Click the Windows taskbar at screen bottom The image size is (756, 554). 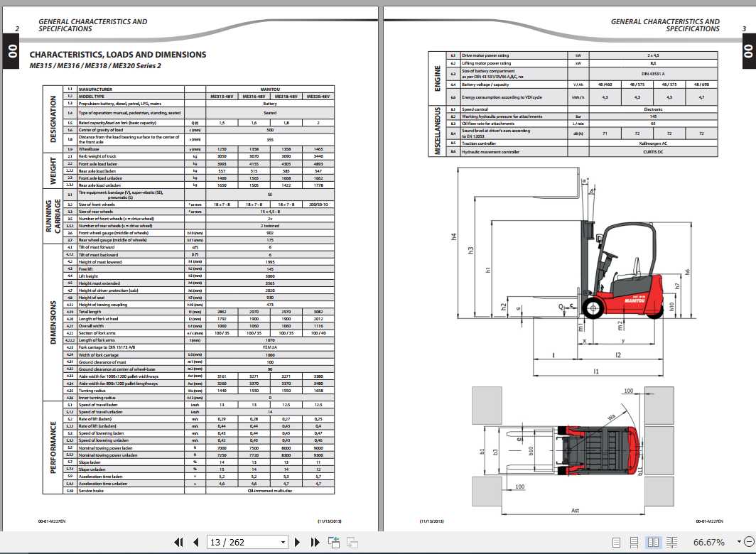coord(378,553)
